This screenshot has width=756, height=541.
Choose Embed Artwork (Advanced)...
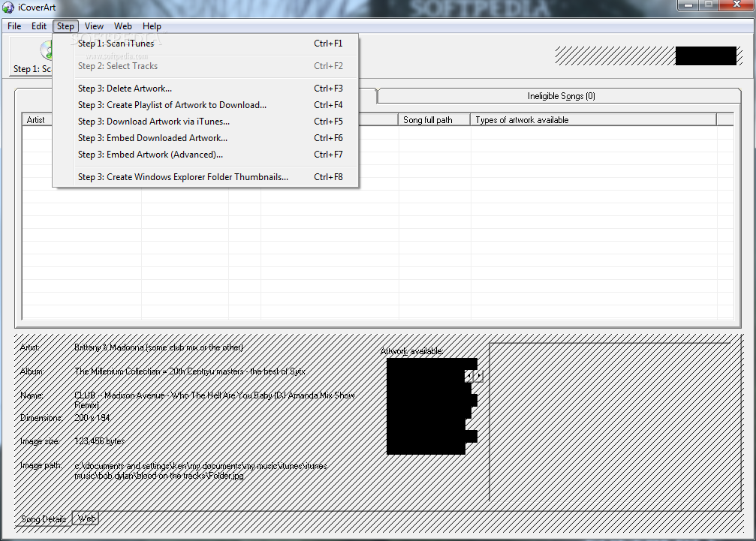coord(206,154)
